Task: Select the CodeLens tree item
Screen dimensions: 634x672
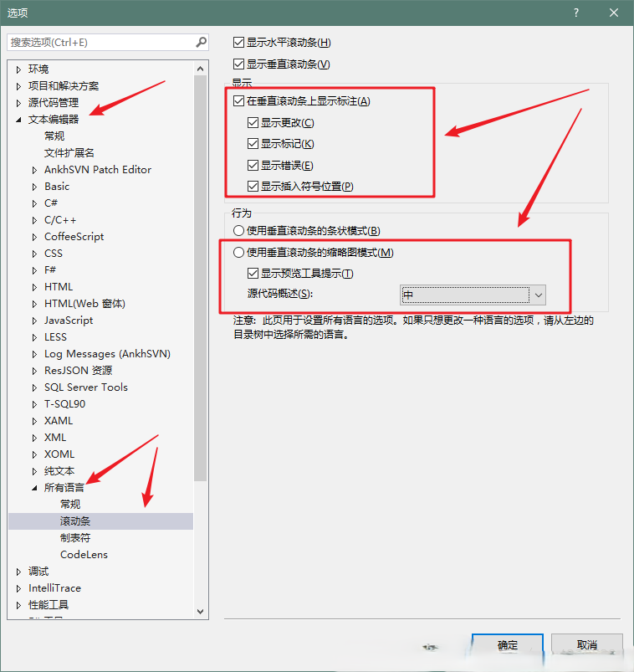Action: click(84, 555)
